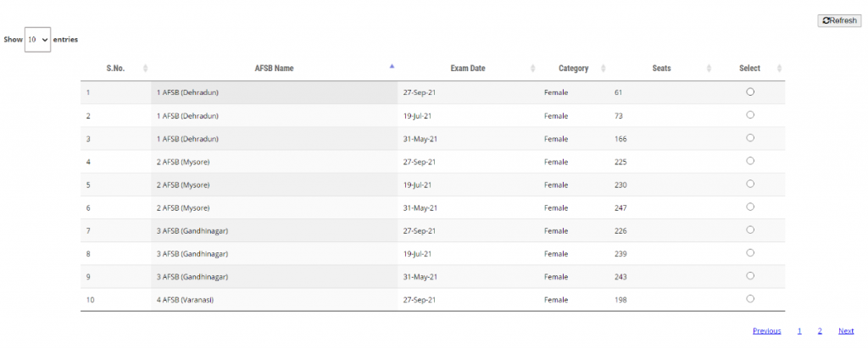
Task: Choose radio for 2 AFSB Mysore 31-May-21
Action: click(x=750, y=207)
